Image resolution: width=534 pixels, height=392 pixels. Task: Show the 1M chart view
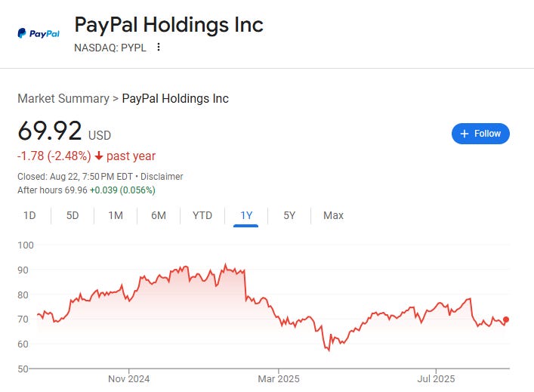point(116,215)
